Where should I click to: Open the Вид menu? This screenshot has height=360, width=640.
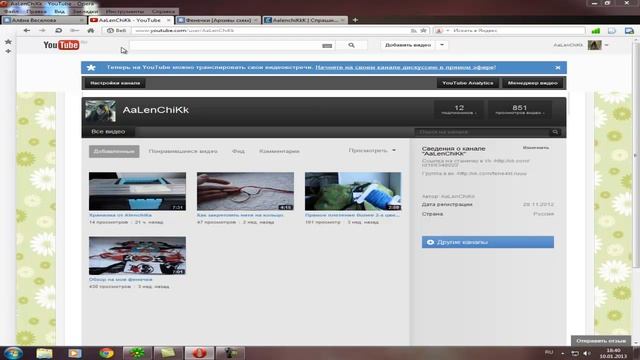59,11
